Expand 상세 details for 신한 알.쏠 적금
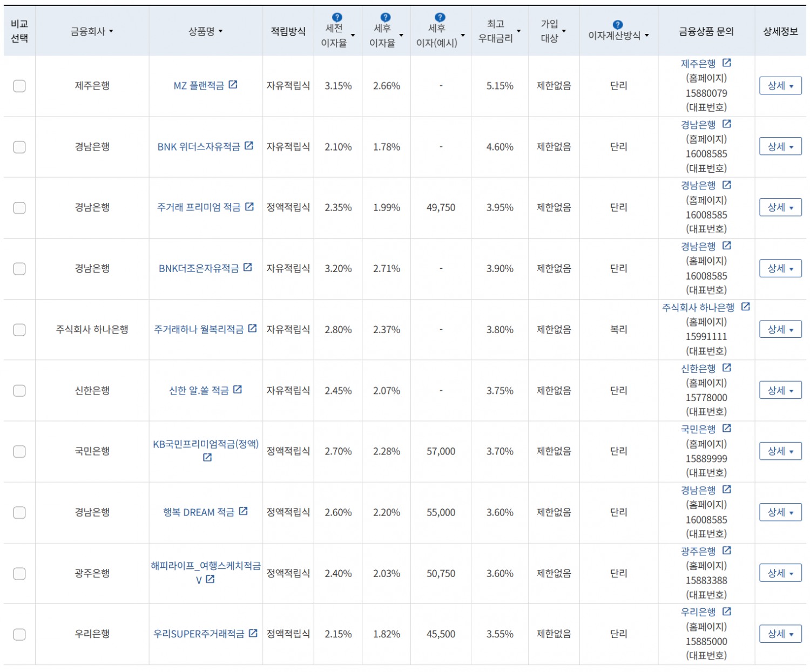Screen dimensions: 810x672 tap(780, 390)
